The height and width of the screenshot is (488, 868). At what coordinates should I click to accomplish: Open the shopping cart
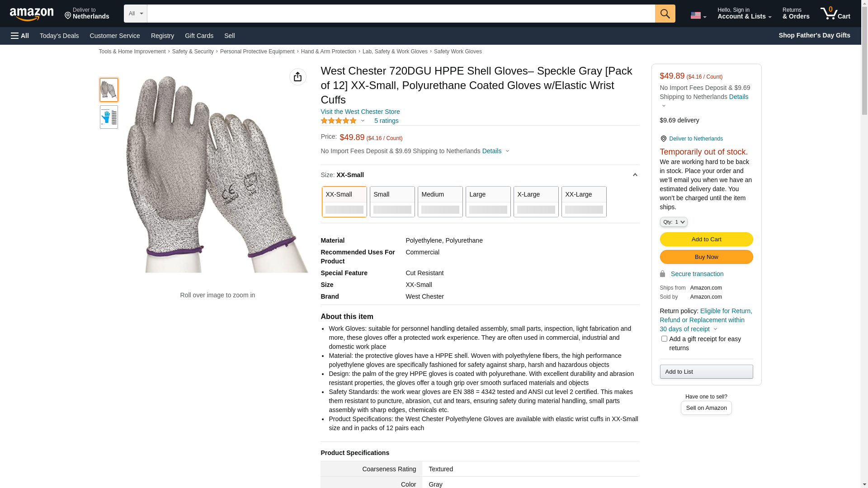(x=835, y=14)
